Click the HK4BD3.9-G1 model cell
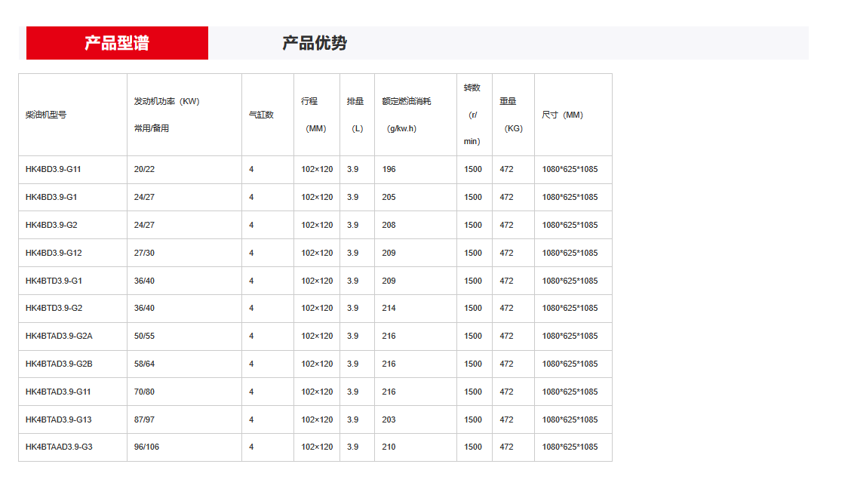This screenshot has width=848, height=504. [73, 198]
